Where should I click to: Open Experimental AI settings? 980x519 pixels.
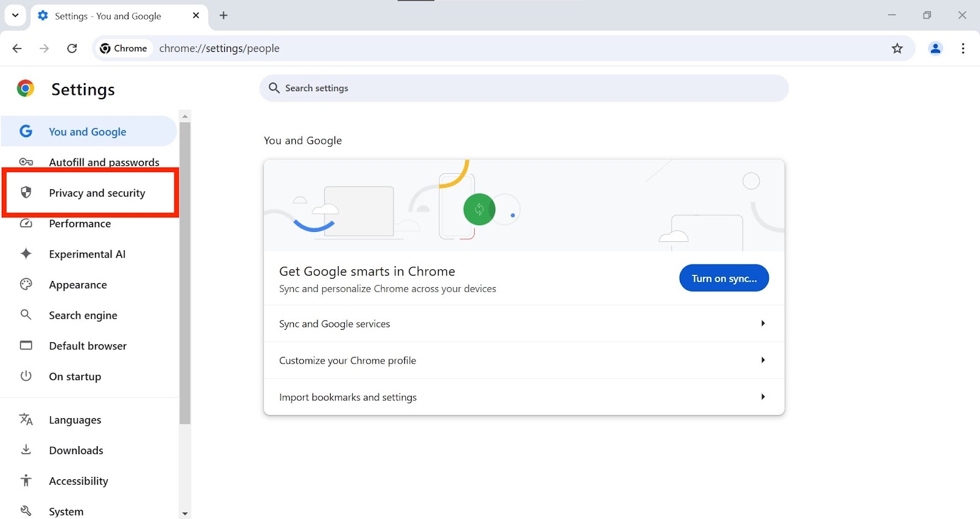click(x=89, y=254)
